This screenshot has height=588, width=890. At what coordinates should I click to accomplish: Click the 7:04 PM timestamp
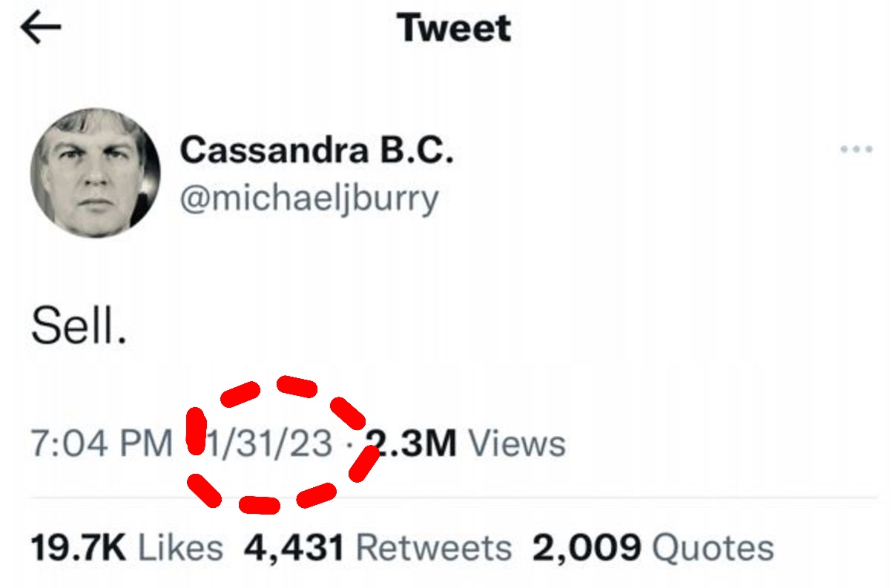101,443
